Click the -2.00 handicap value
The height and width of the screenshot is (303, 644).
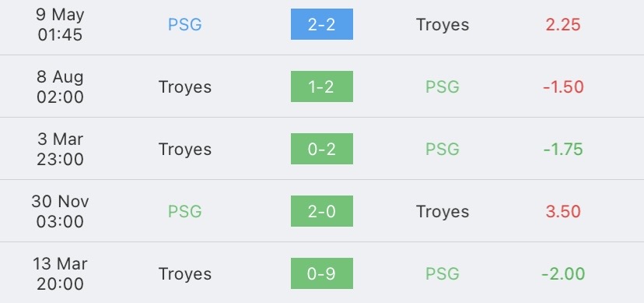click(563, 274)
